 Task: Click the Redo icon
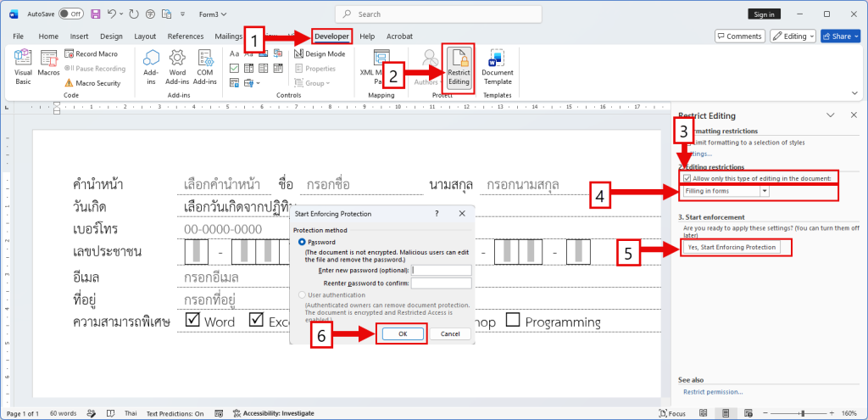click(x=133, y=14)
